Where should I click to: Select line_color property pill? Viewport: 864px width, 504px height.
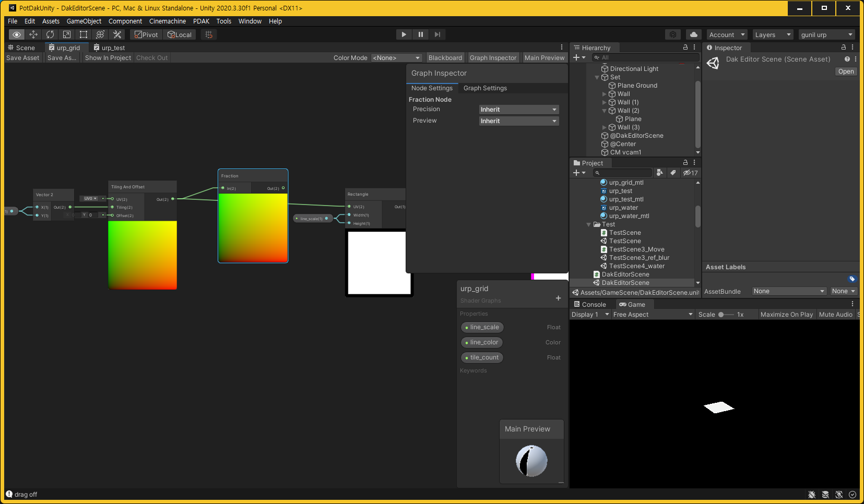[482, 342]
